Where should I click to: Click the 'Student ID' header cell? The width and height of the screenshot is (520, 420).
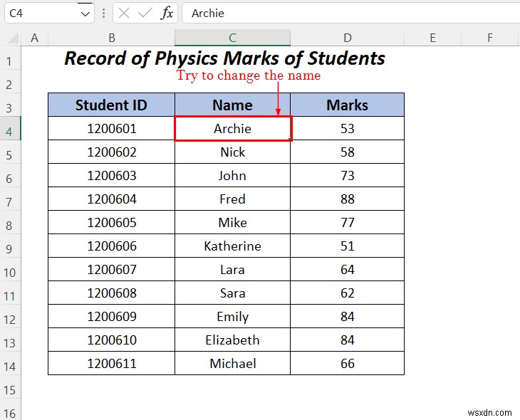(111, 105)
